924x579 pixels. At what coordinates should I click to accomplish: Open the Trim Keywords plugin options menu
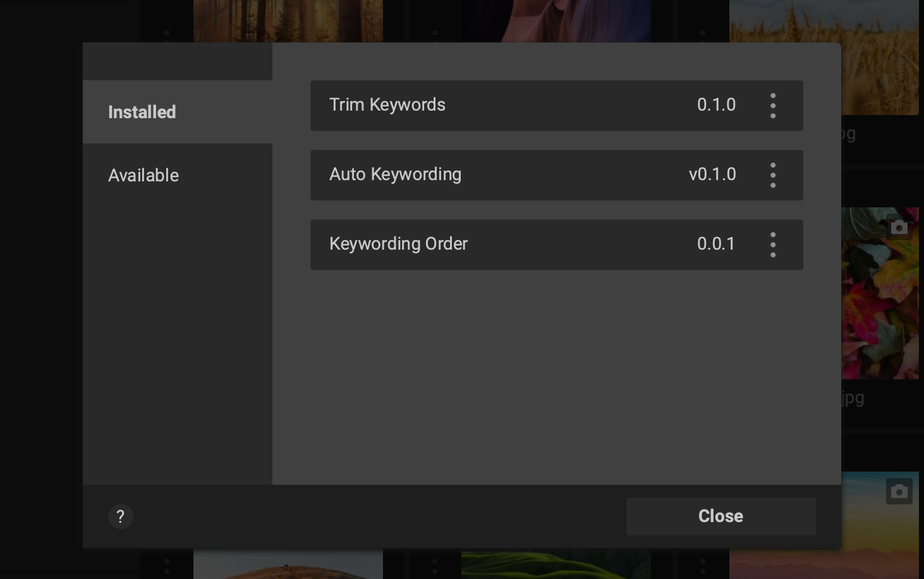[x=773, y=106]
